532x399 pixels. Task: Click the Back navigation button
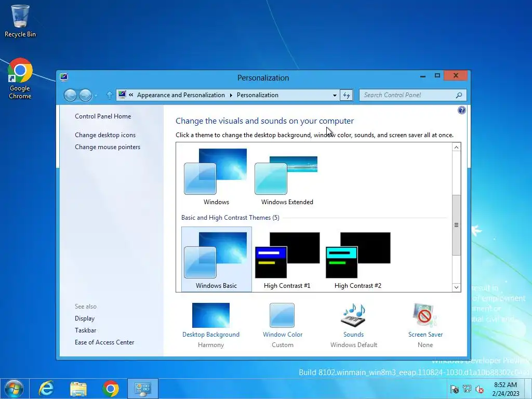tap(70, 96)
